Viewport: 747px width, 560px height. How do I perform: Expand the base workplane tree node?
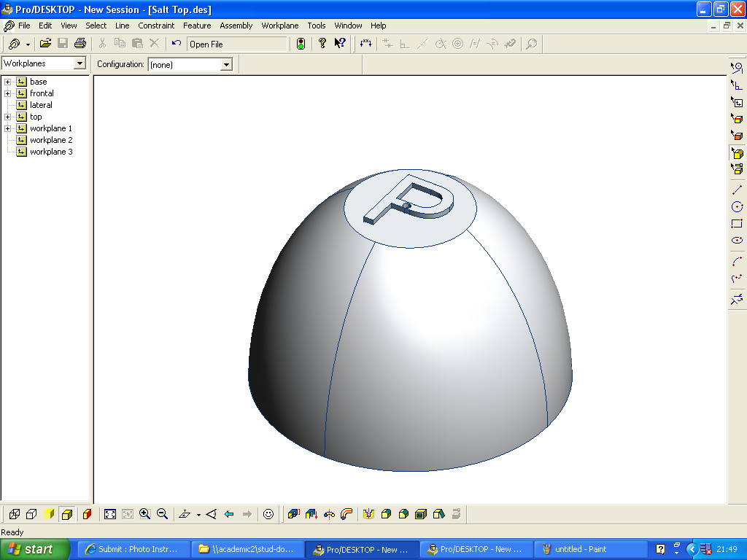tap(8, 82)
